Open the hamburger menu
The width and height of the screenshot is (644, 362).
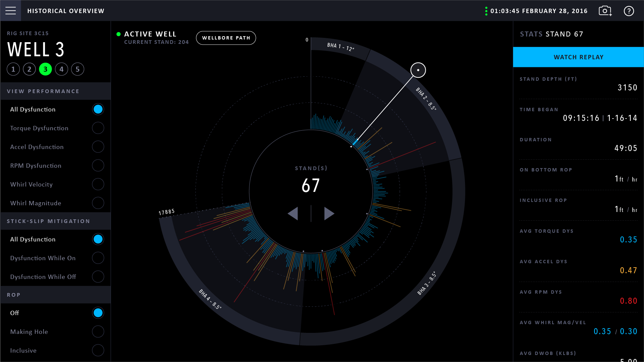coord(10,11)
